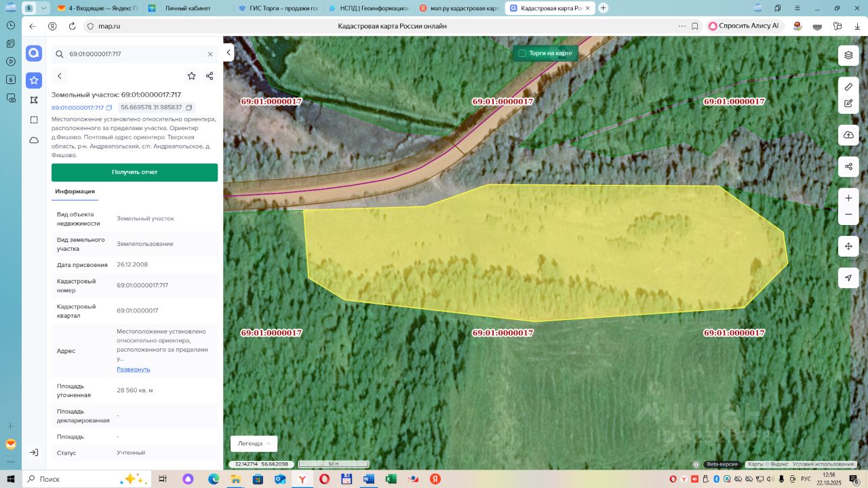This screenshot has height=488, width=868.
Task: Bookmark this page in address bar
Action: pos(695,26)
